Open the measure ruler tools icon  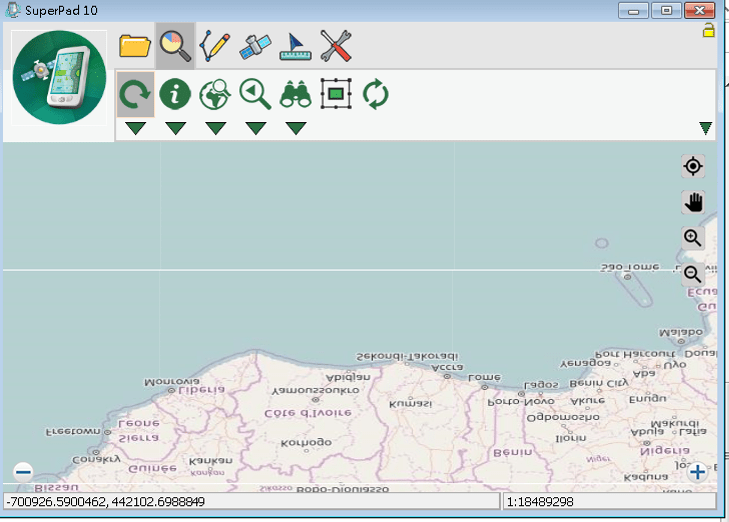coord(296,46)
